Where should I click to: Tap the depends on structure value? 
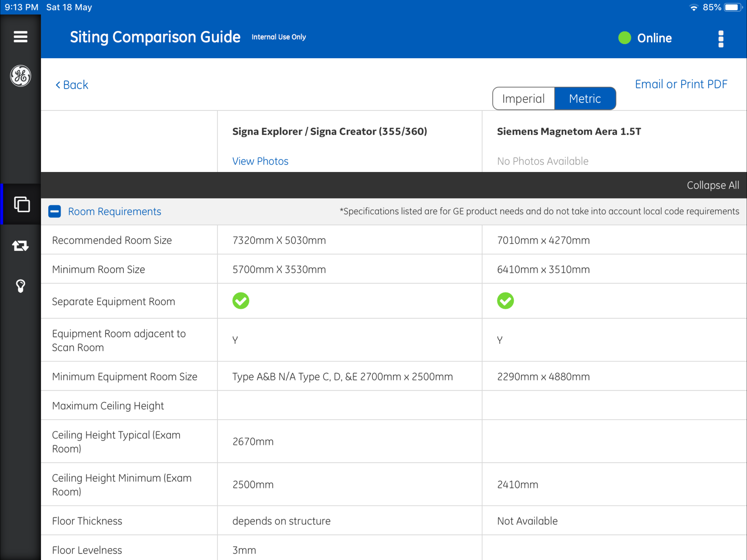pos(281,521)
